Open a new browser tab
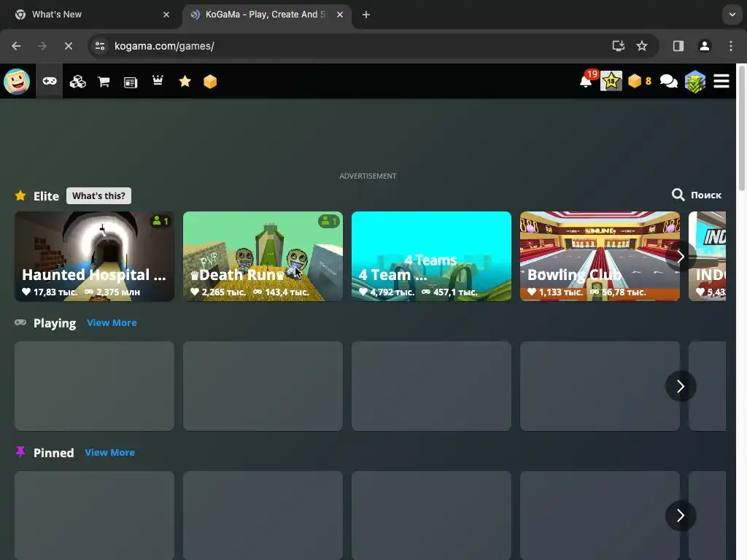 (366, 15)
